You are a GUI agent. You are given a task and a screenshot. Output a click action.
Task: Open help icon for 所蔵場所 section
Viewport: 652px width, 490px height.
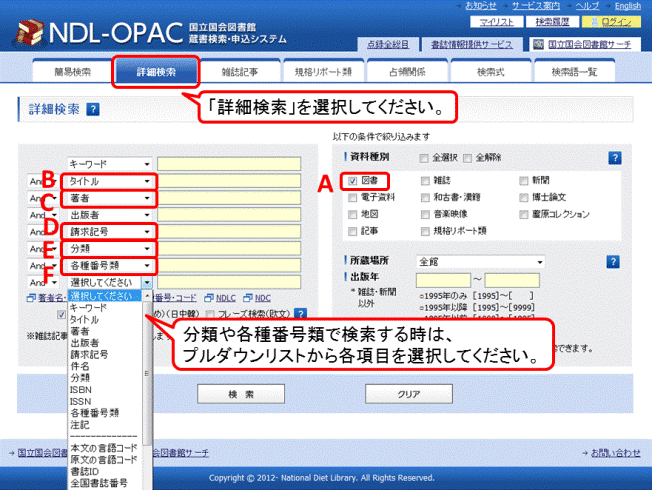[613, 262]
